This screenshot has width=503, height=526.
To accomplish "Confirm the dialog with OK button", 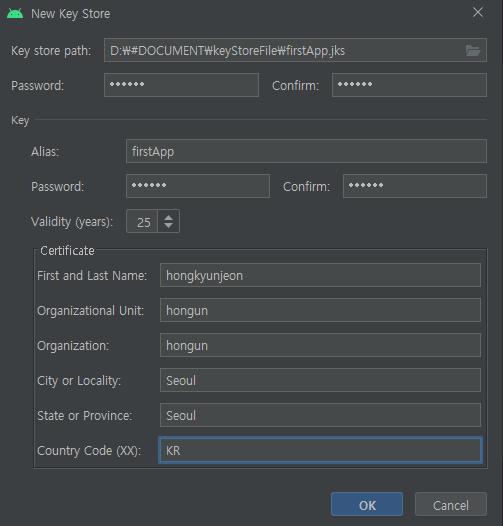I will click(367, 504).
